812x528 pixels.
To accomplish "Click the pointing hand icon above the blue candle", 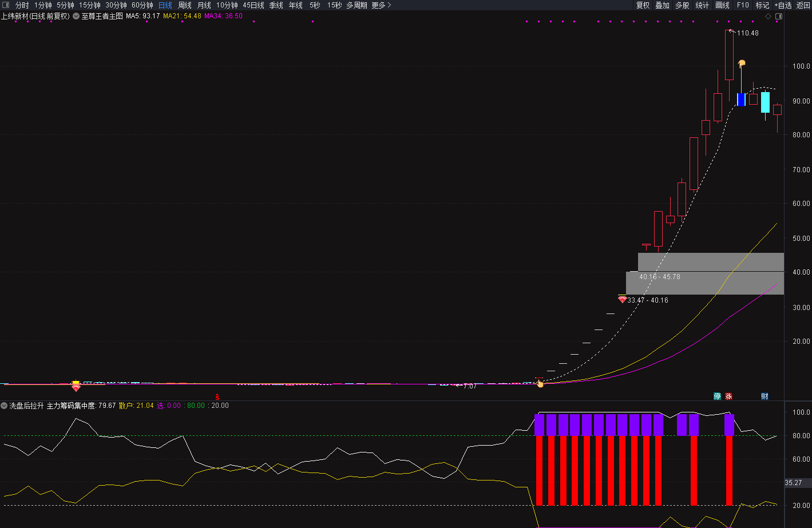I will pyautogui.click(x=742, y=63).
